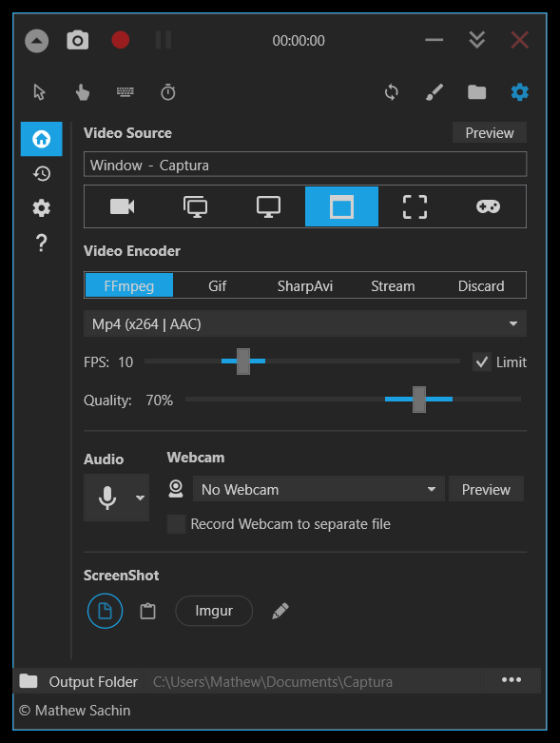Open the recent history sidebar icon
Screen dimensions: 560x743
point(42,173)
